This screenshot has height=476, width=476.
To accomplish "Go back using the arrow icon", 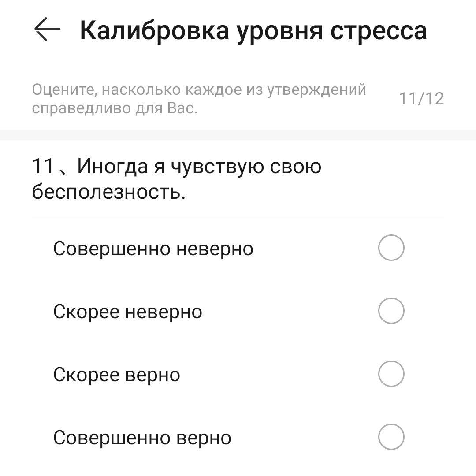I will coord(47,30).
